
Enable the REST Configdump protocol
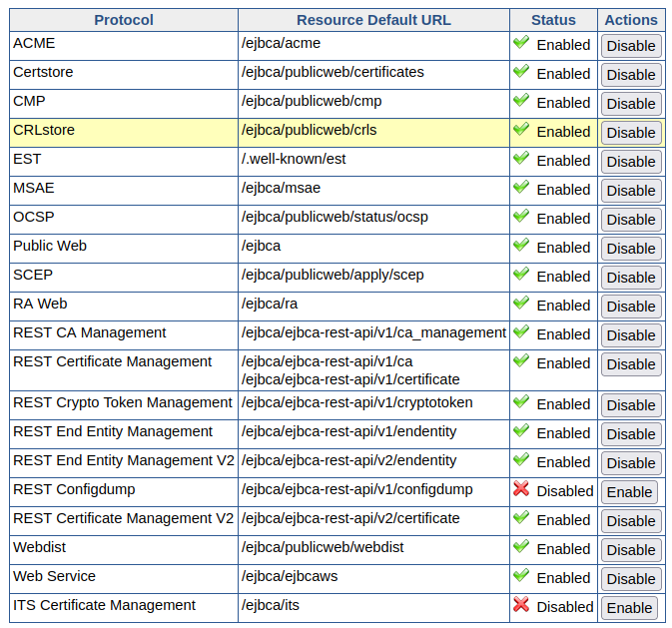(x=629, y=492)
